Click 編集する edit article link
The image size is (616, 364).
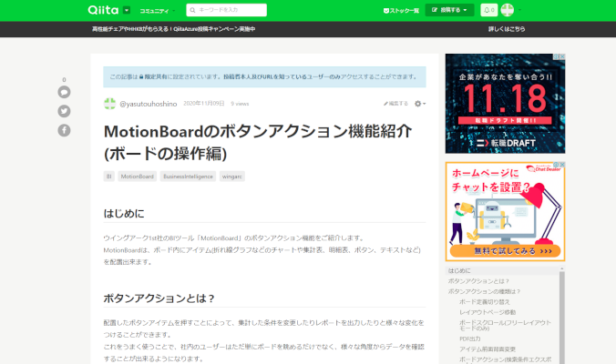click(x=395, y=104)
